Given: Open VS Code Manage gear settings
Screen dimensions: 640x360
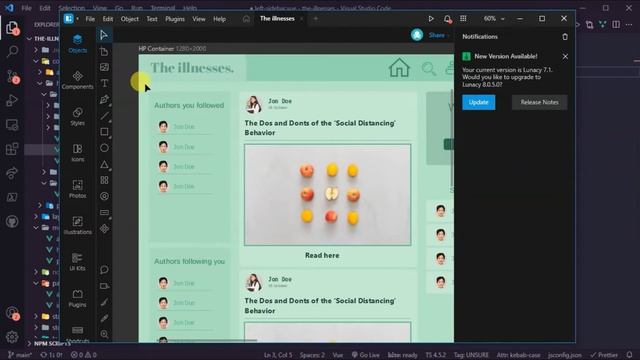Looking at the screenshot, I should (12, 337).
